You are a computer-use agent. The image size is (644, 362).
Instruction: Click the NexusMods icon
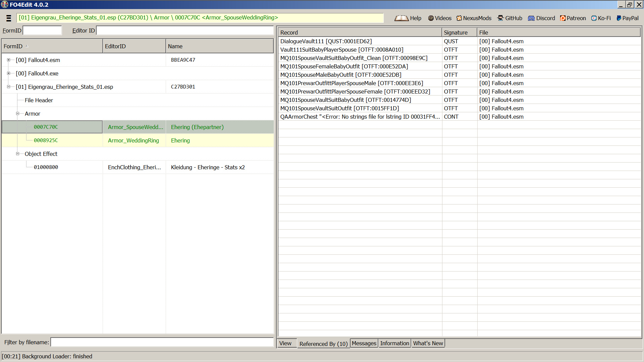point(459,18)
